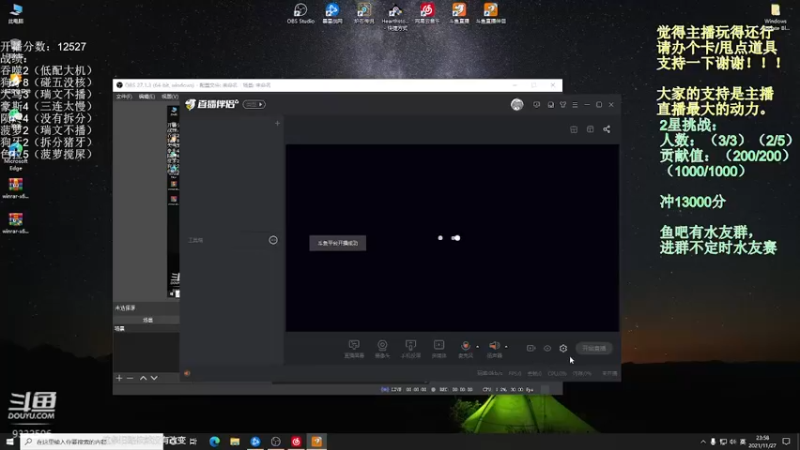Open the Windows Start menu
The width and height of the screenshot is (800, 450).
point(10,441)
